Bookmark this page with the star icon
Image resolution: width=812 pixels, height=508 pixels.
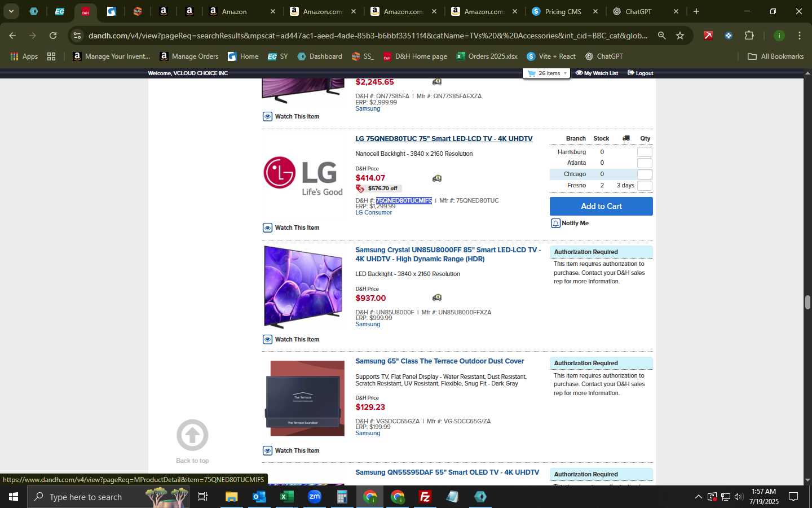(680, 36)
